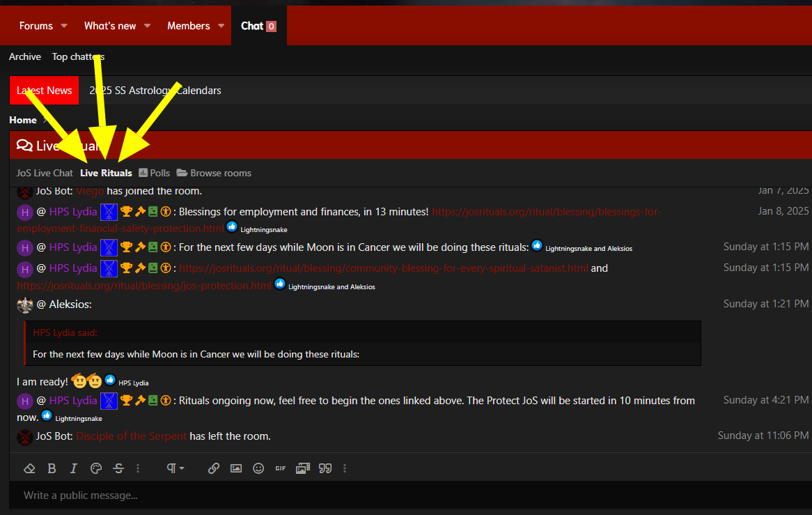This screenshot has width=812, height=515.
Task: Toggle bold formatting in the editor
Action: pos(52,468)
